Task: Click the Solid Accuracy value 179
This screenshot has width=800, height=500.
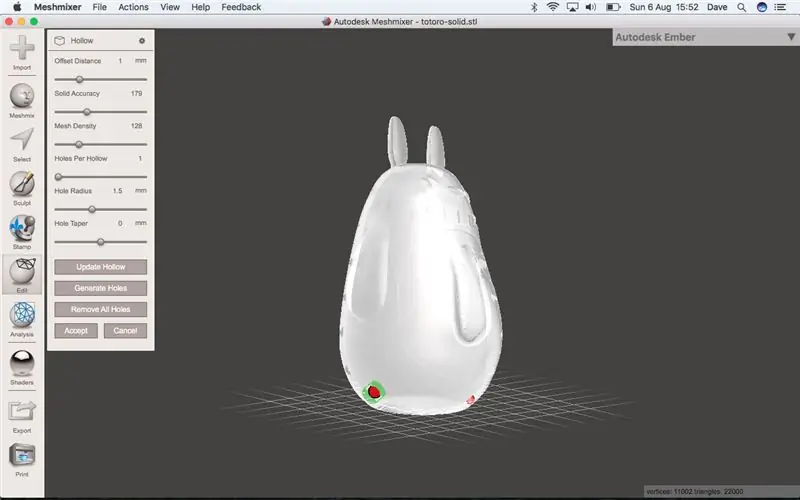Action: [136, 93]
